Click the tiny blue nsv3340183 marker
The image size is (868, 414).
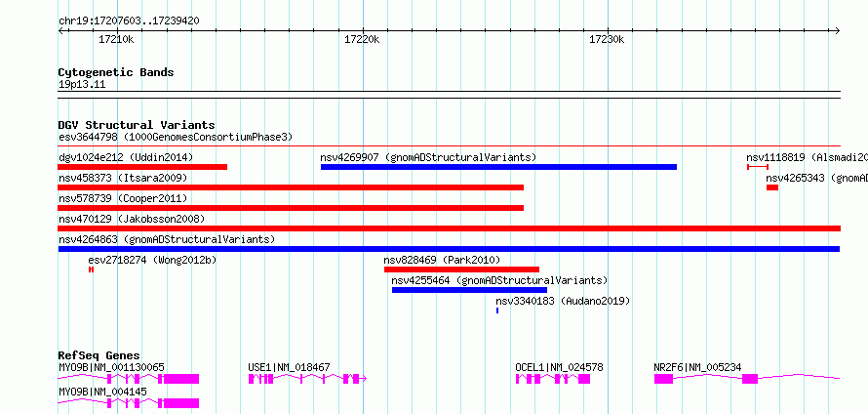(x=497, y=310)
